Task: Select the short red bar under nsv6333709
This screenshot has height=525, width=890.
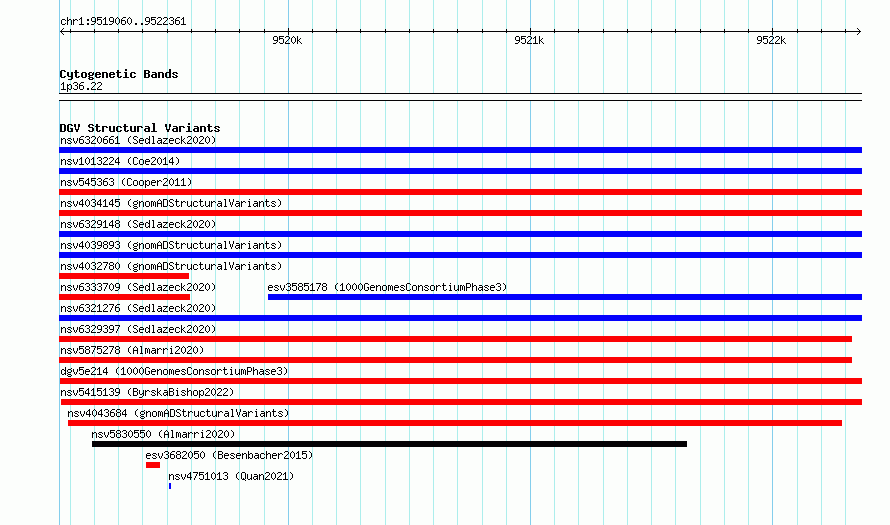Action: [124, 297]
